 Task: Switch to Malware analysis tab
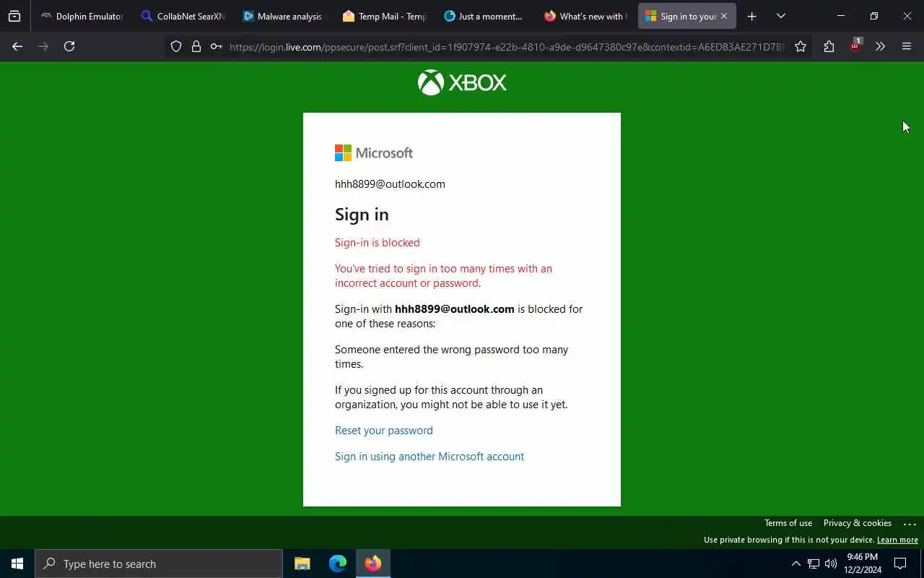tap(283, 16)
